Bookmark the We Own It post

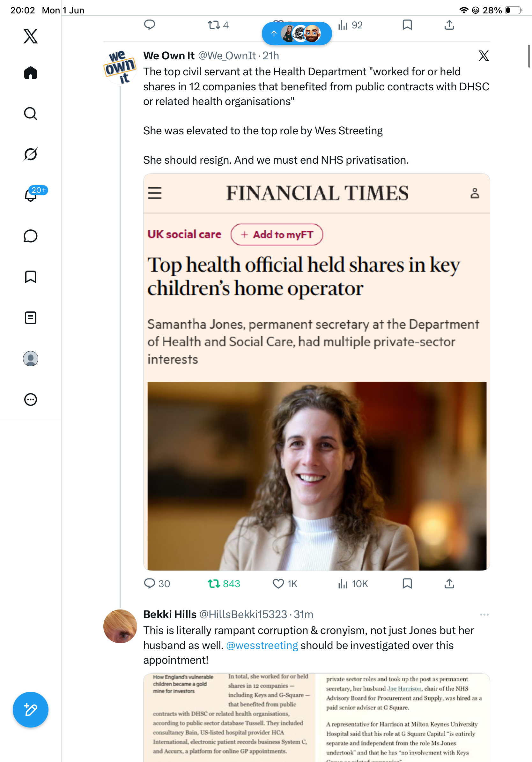coord(407,584)
